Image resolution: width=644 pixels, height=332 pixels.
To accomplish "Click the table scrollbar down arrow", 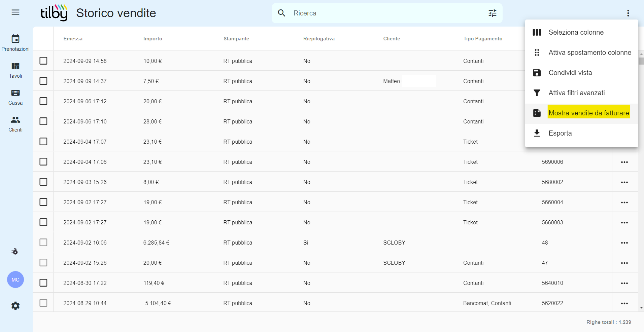I will click(641, 307).
